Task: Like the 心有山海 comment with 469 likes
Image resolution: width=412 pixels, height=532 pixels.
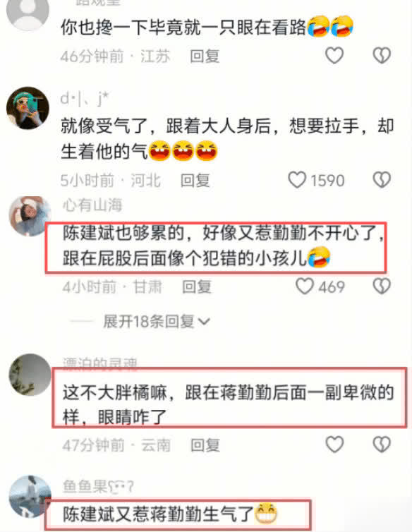Action: 305,286
